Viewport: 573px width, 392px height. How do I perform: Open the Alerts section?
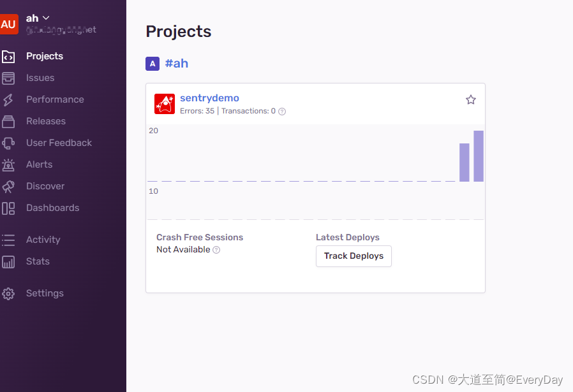[x=40, y=164]
